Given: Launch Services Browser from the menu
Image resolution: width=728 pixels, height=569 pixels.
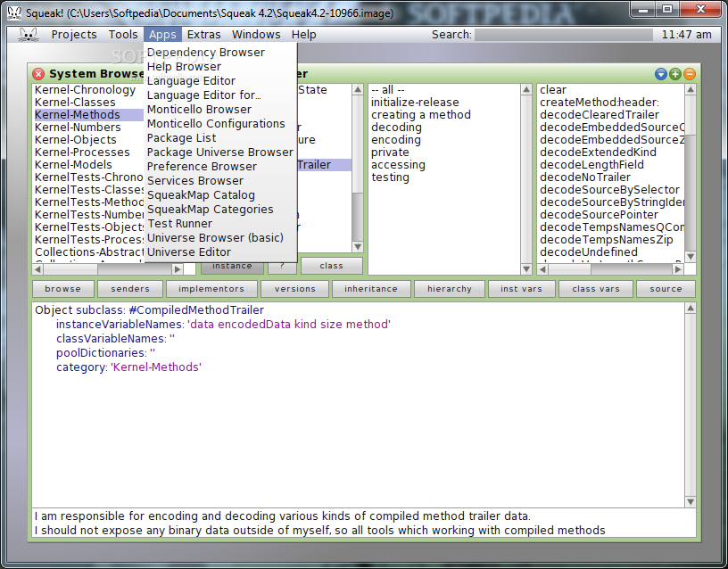Looking at the screenshot, I should [220, 181].
